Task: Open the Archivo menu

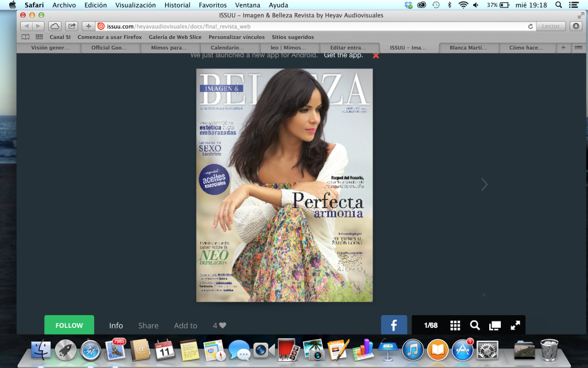Action: click(64, 5)
